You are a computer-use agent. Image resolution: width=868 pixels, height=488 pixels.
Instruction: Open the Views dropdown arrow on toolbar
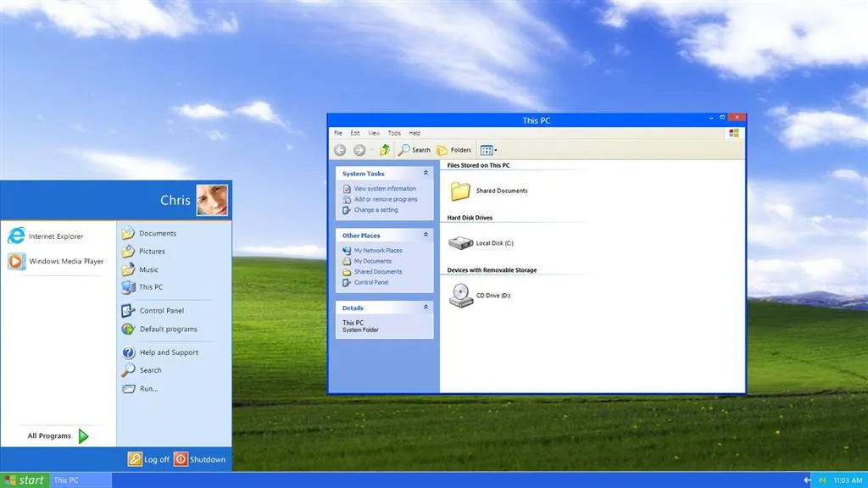point(495,149)
